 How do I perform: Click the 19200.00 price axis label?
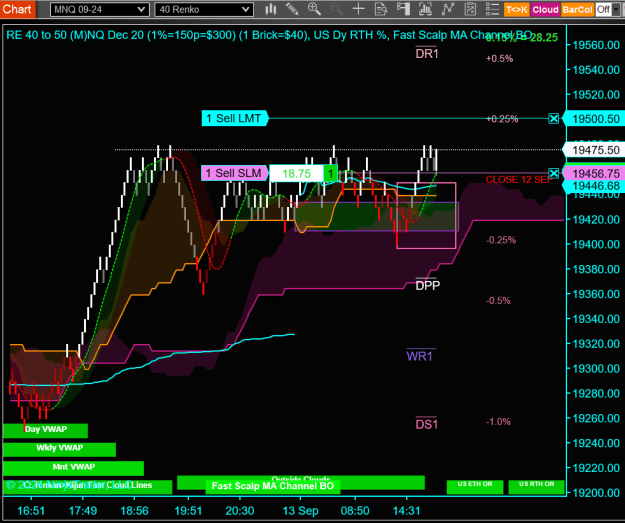596,493
